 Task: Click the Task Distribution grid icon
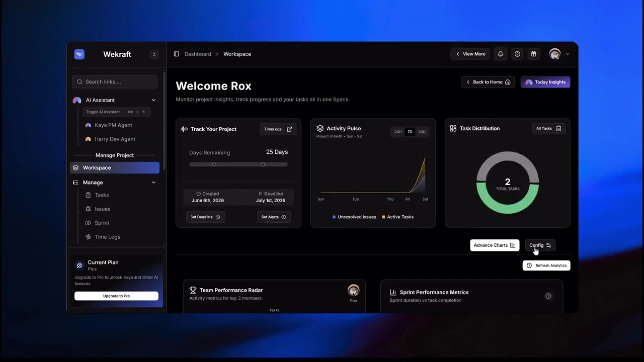(453, 129)
